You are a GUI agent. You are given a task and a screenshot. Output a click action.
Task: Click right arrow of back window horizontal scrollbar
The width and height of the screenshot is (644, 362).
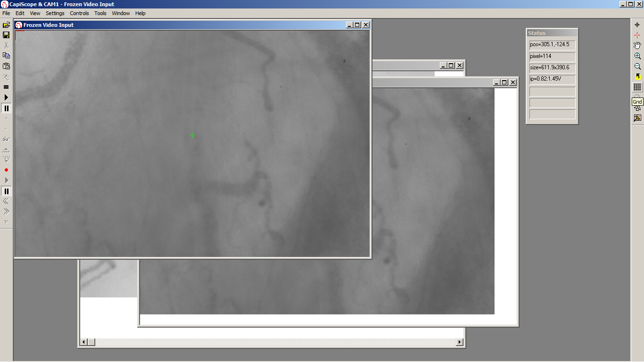[x=460, y=342]
